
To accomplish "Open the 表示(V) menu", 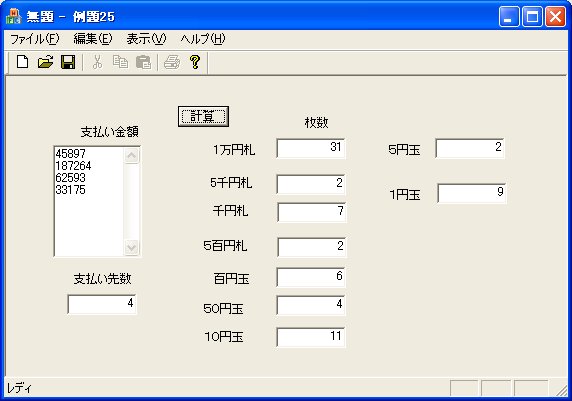I will [x=146, y=39].
